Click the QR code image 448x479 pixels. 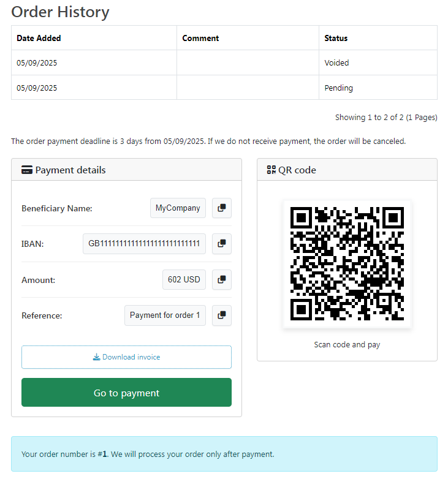pos(347,264)
